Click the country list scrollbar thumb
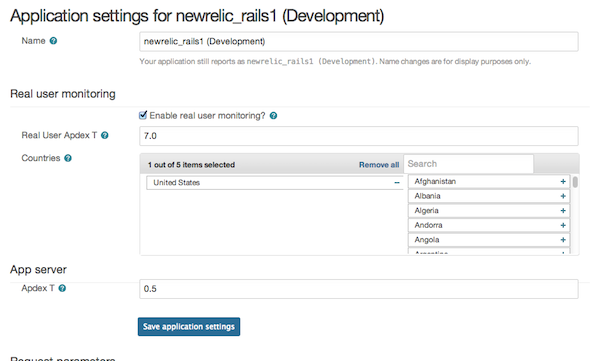 point(575,182)
